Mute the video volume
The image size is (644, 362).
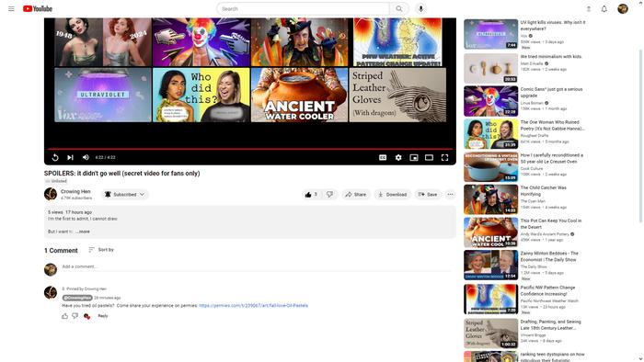[86, 157]
